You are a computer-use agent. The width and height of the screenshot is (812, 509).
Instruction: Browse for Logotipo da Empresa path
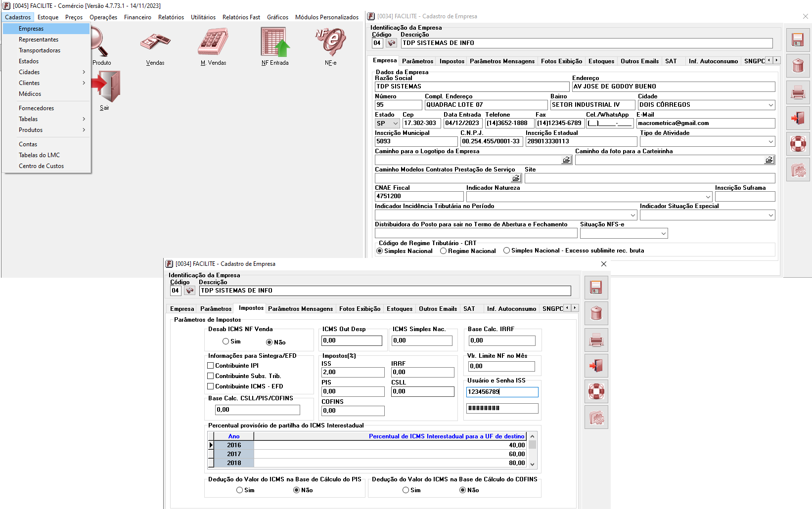566,160
